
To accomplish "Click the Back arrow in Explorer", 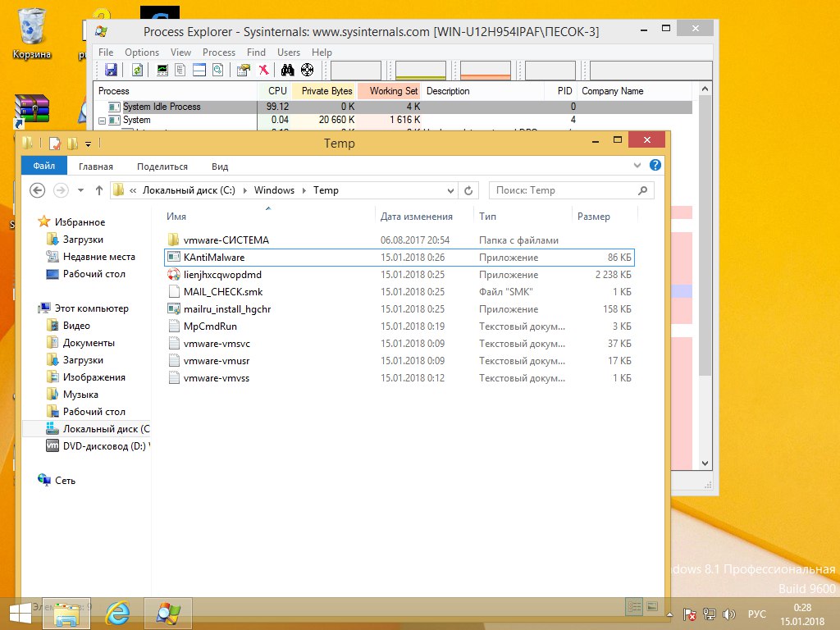I will 37,190.
